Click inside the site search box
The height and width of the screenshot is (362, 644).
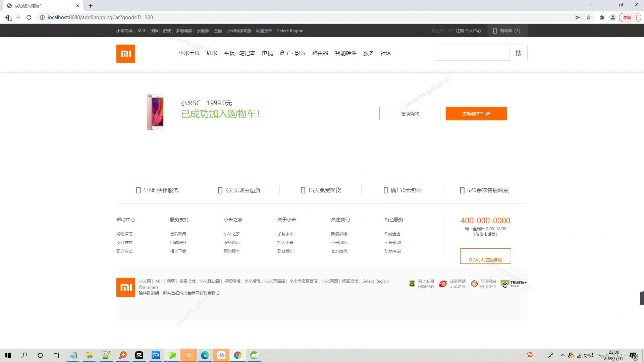(x=472, y=53)
